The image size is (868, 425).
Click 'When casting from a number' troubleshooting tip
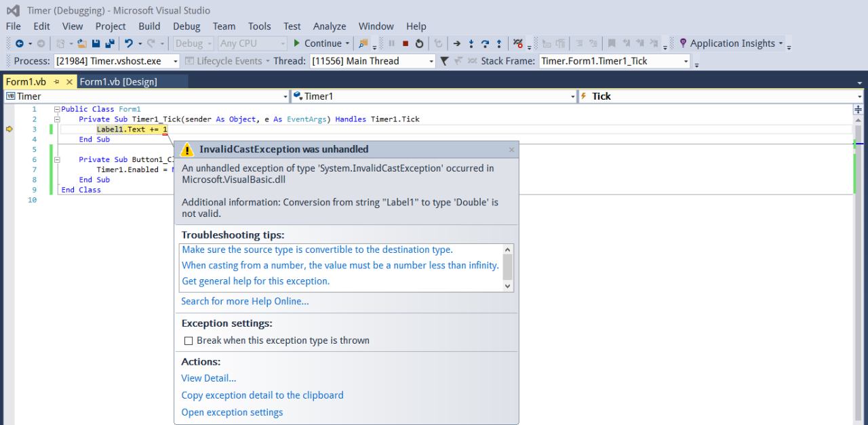[340, 265]
